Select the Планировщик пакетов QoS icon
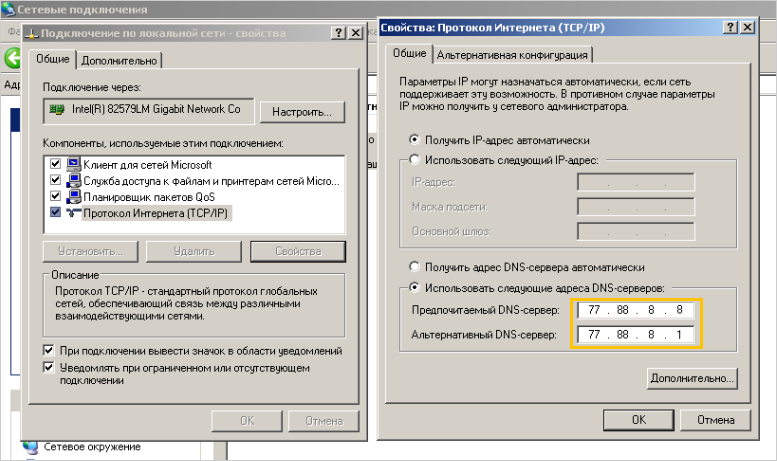The image size is (777, 461). tap(73, 197)
